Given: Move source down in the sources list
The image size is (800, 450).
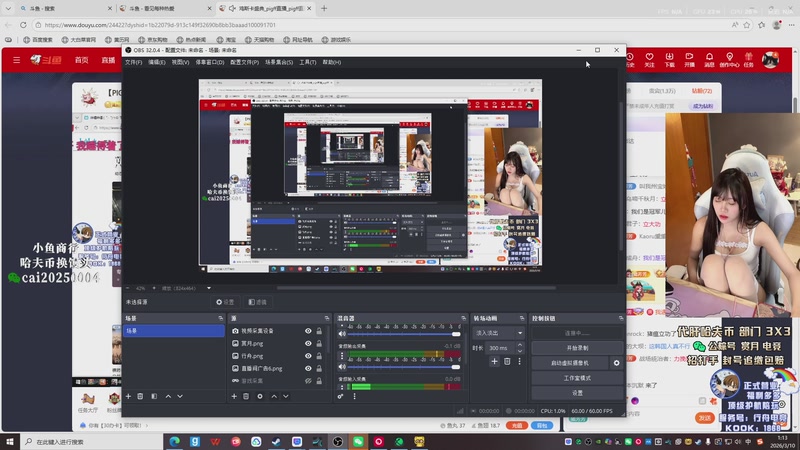Looking at the screenshot, I should tap(286, 396).
